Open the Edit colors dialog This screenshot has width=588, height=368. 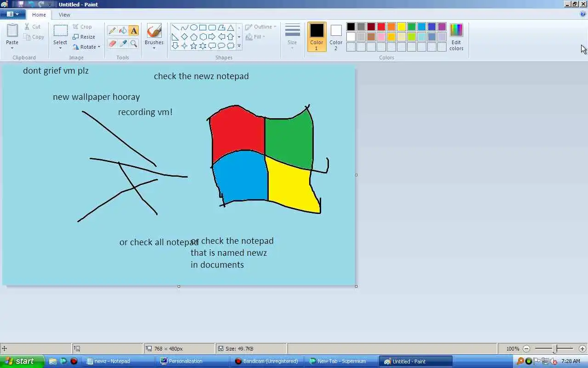click(x=456, y=37)
